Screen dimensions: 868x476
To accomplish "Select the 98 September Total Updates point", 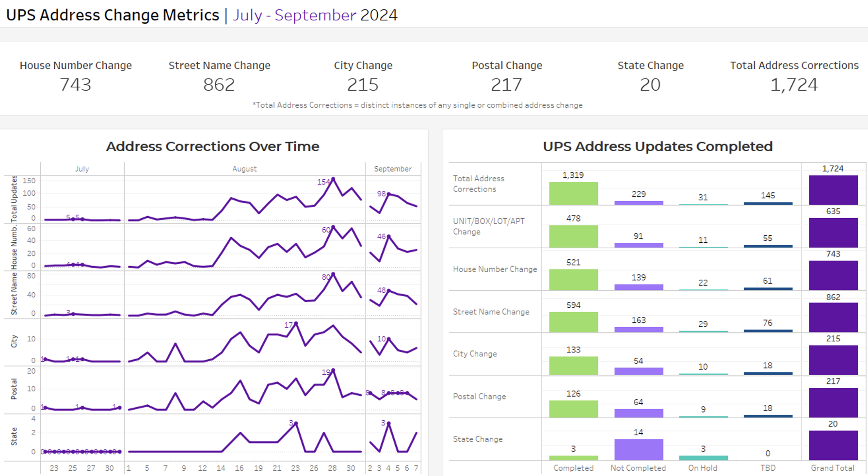I will point(388,194).
